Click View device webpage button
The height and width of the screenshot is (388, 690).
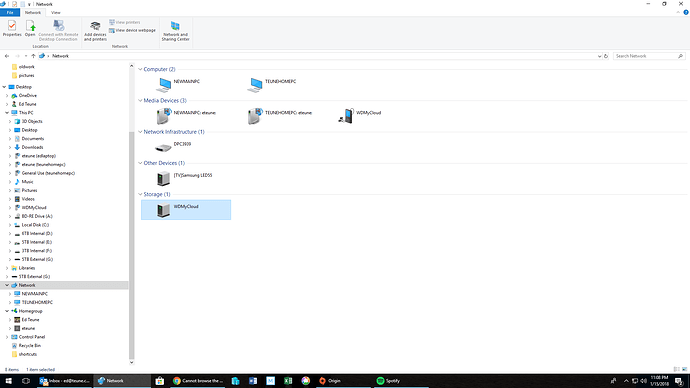[x=132, y=30]
